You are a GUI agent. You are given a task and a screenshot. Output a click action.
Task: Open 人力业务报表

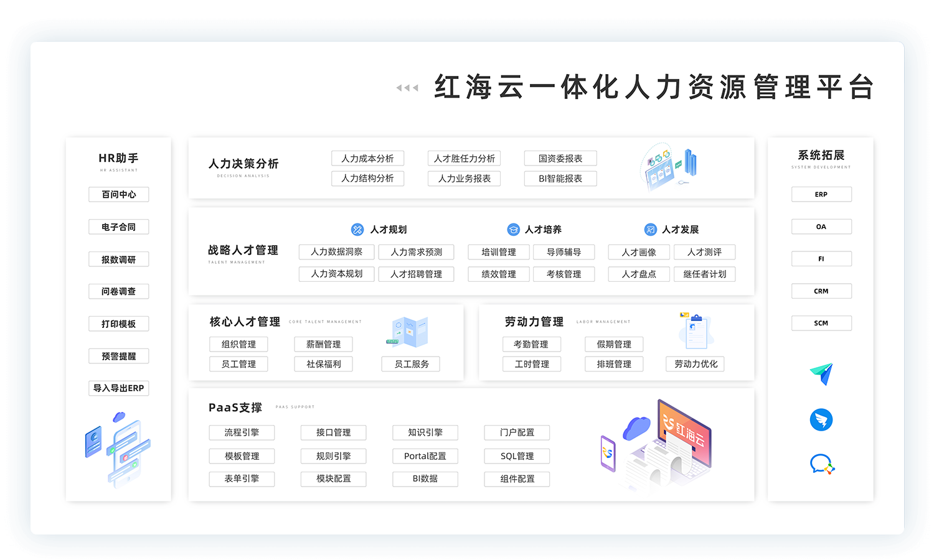click(465, 179)
